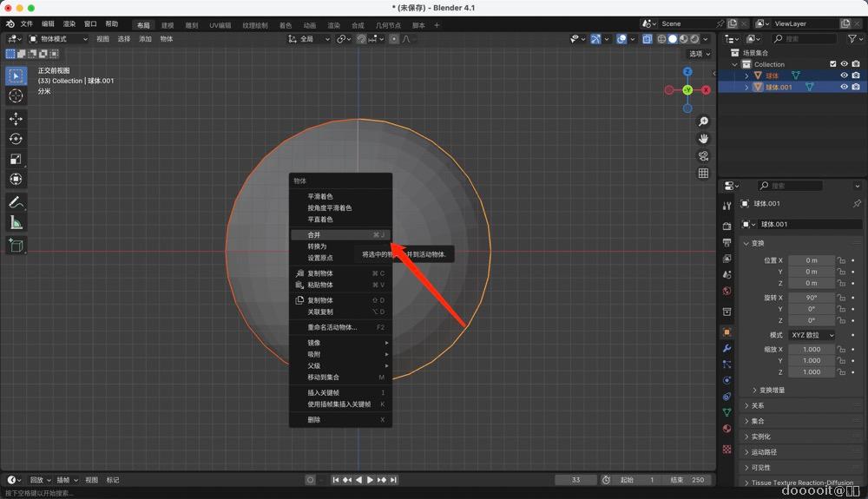Click the zoom magnifier viewport icon
The height and width of the screenshot is (499, 868).
(703, 121)
